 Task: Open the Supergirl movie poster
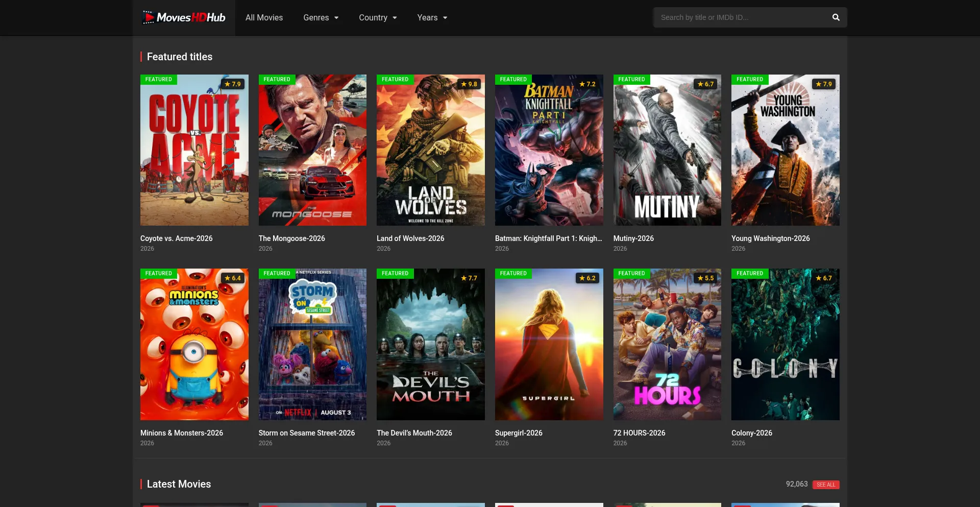(x=549, y=345)
